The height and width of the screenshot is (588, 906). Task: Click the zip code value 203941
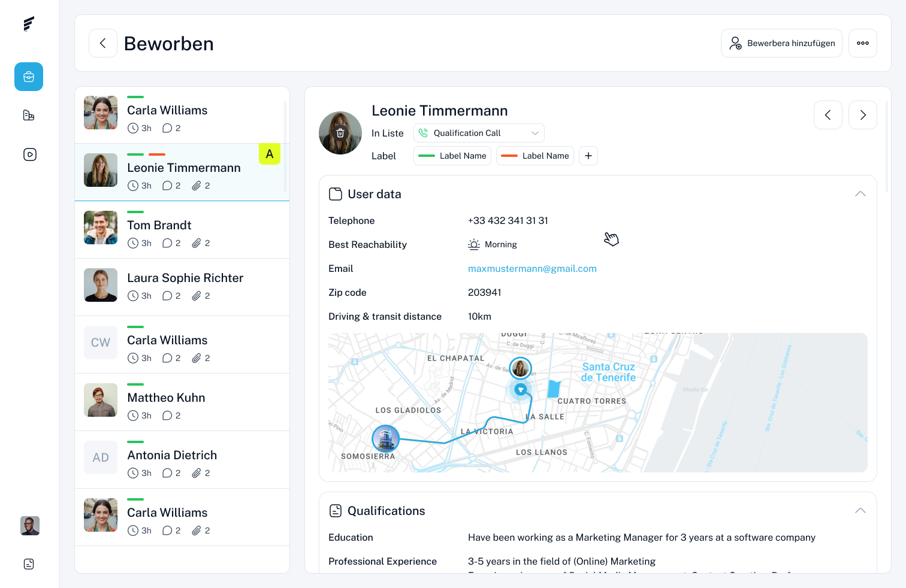coord(485,293)
